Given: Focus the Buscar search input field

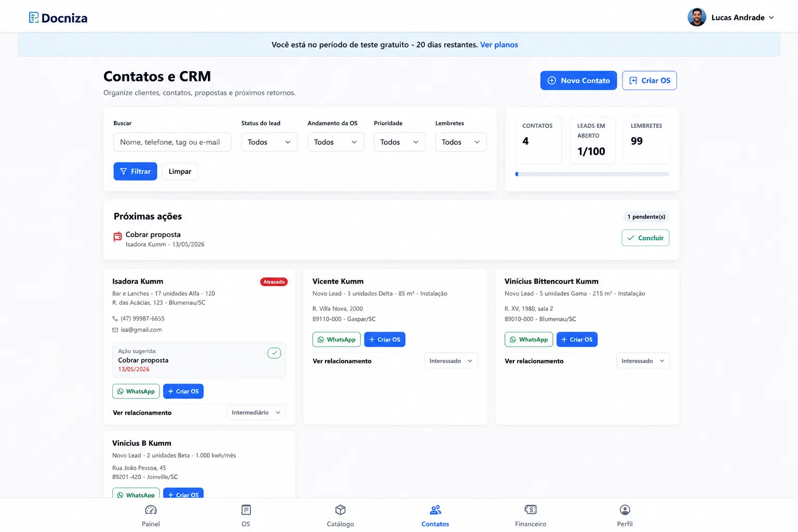Looking at the screenshot, I should tap(172, 142).
